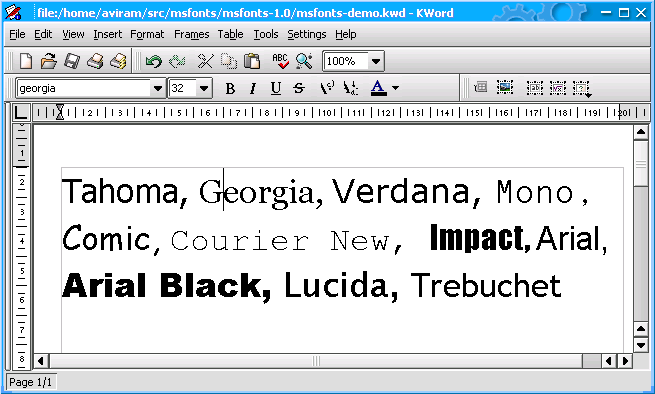Open the Format menu
This screenshot has width=655, height=394.
tap(147, 34)
